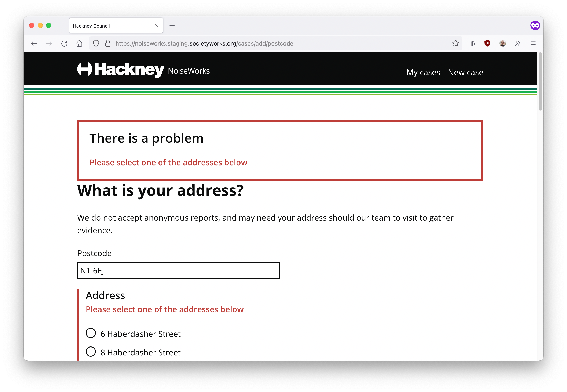Image resolution: width=567 pixels, height=392 pixels.
Task: Click the private browsing mask icon
Action: coord(535,25)
